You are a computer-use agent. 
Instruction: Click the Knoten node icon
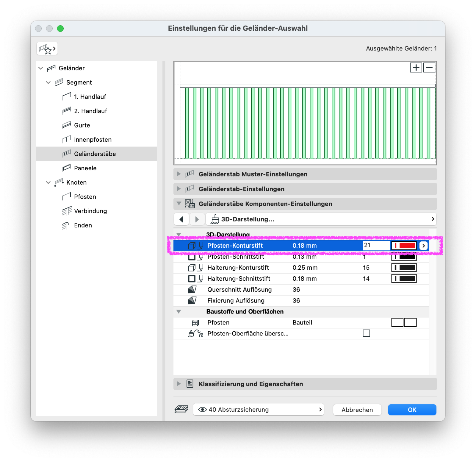tap(59, 182)
